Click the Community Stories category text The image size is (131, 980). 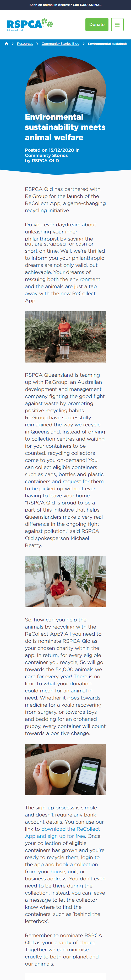click(46, 155)
